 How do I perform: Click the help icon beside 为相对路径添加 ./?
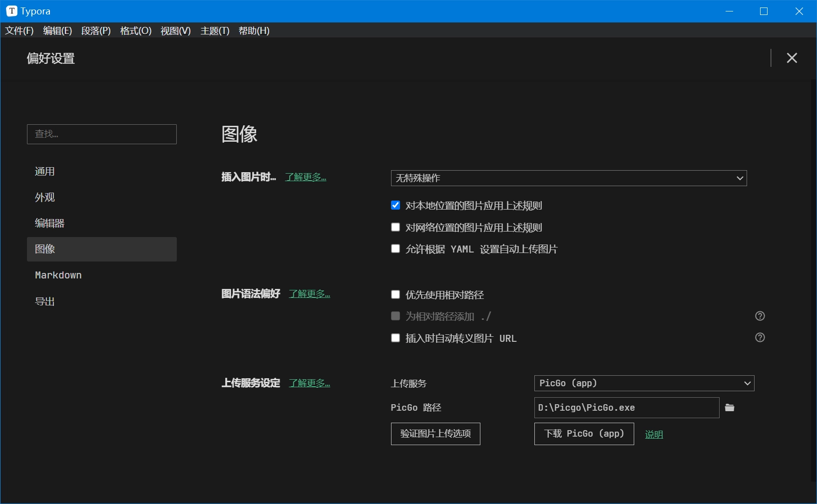tap(760, 316)
